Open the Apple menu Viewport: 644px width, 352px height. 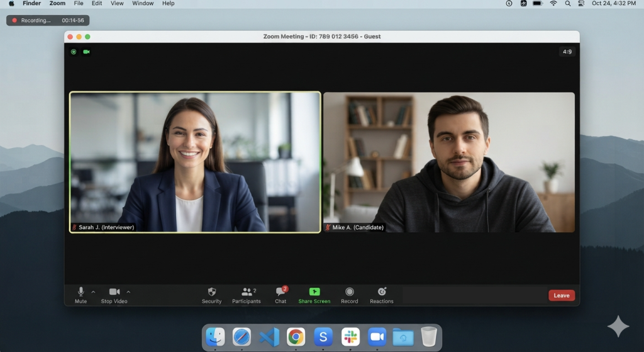[x=11, y=3]
